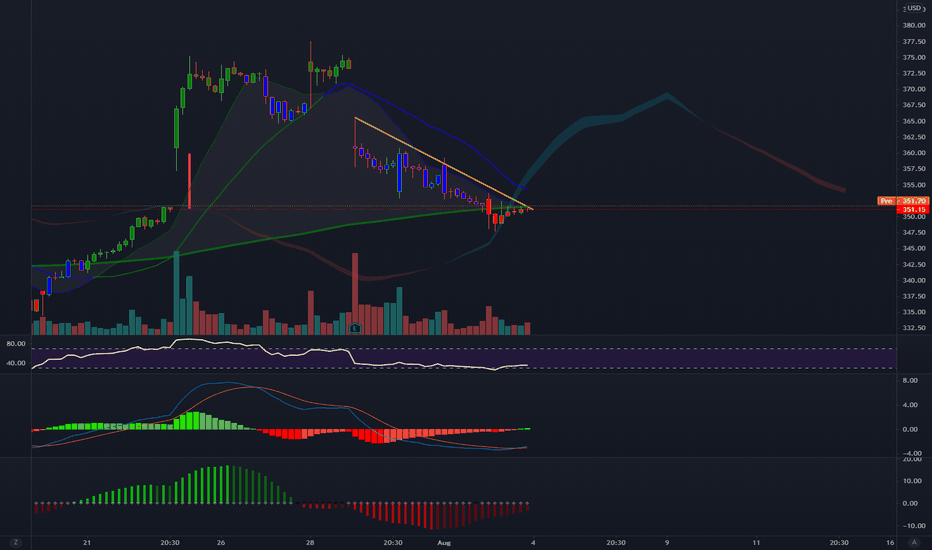Click the MACD 8.00 scale label
The image size is (932, 550).
[910, 381]
